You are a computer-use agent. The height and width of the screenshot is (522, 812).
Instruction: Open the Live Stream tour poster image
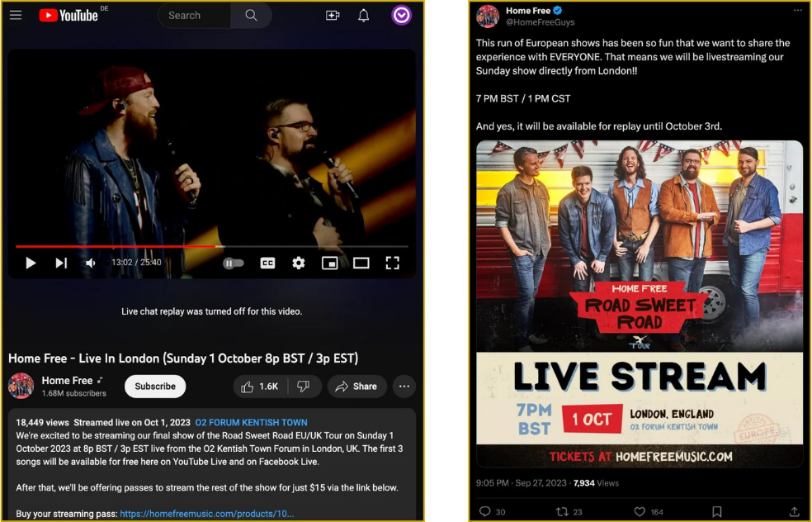(x=640, y=304)
